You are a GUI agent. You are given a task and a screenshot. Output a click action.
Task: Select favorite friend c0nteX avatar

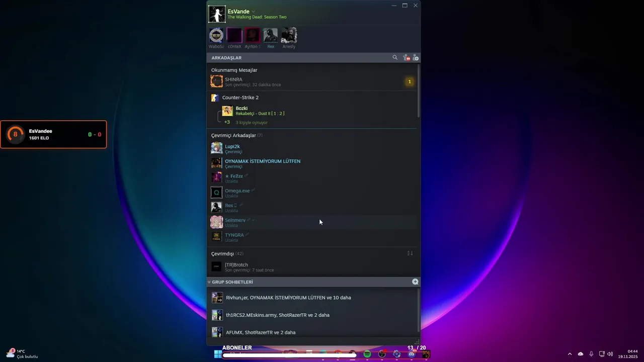234,35
